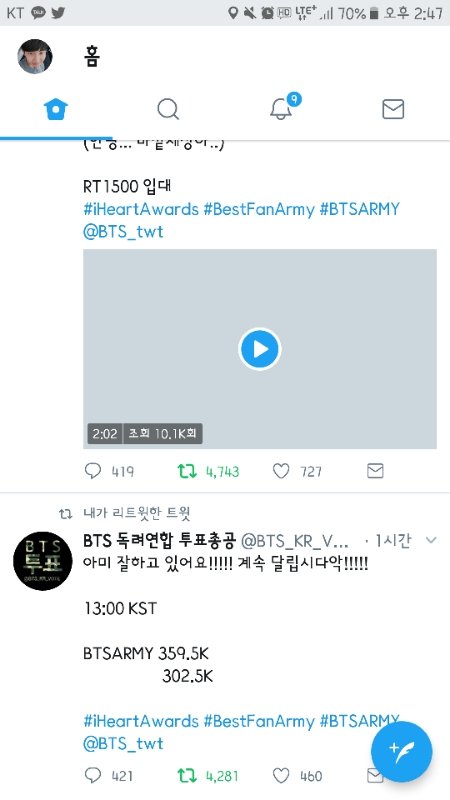Toggle retweet on tweet with 4,281
This screenshot has width=450, height=800.
[x=187, y=776]
